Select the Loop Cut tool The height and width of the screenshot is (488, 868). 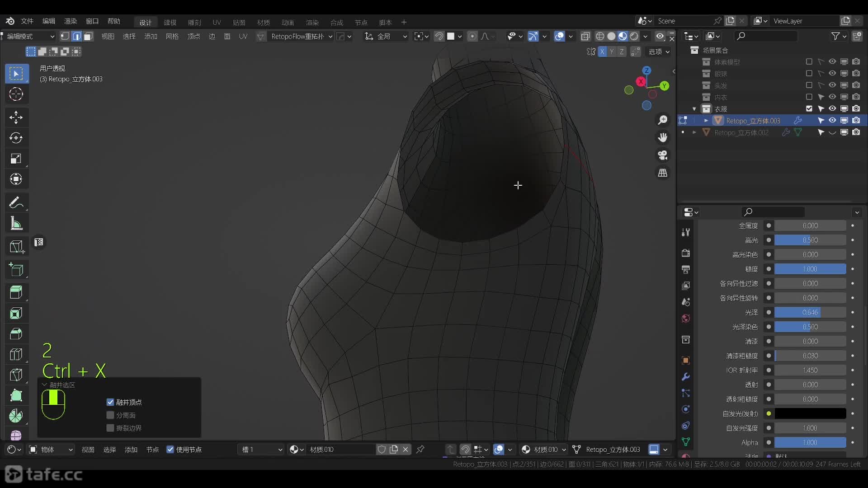[x=16, y=354]
